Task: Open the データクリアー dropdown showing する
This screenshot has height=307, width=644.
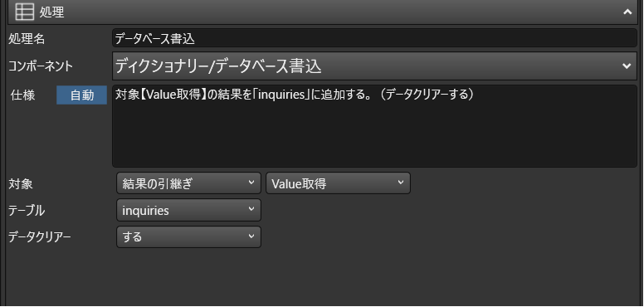Action: [x=188, y=236]
